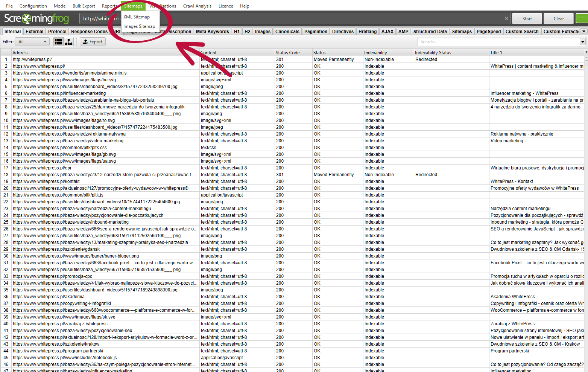Screen dimensions: 588x372
Task: Click title 'Akademia WhitePress' cell
Action: pyautogui.click(x=512, y=296)
